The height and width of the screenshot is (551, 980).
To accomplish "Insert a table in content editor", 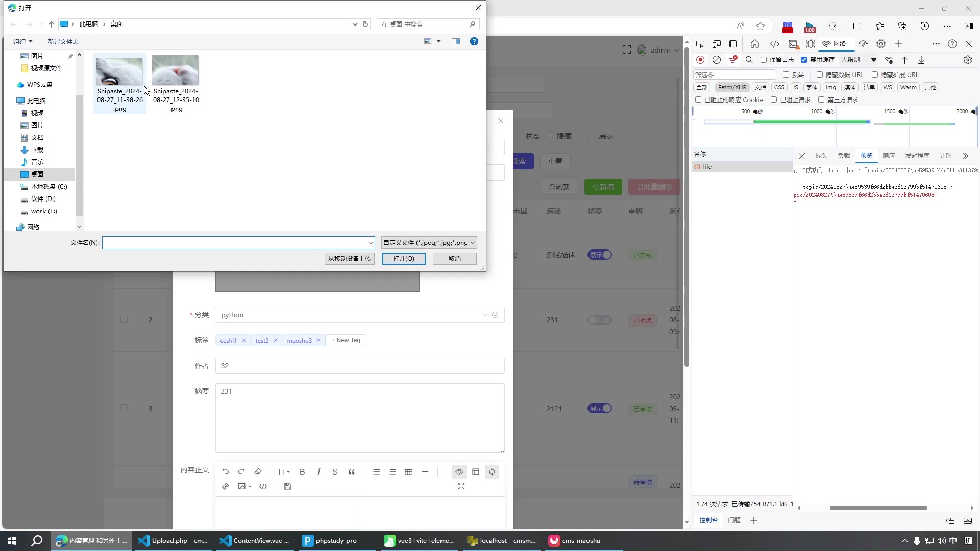I will 409,472.
